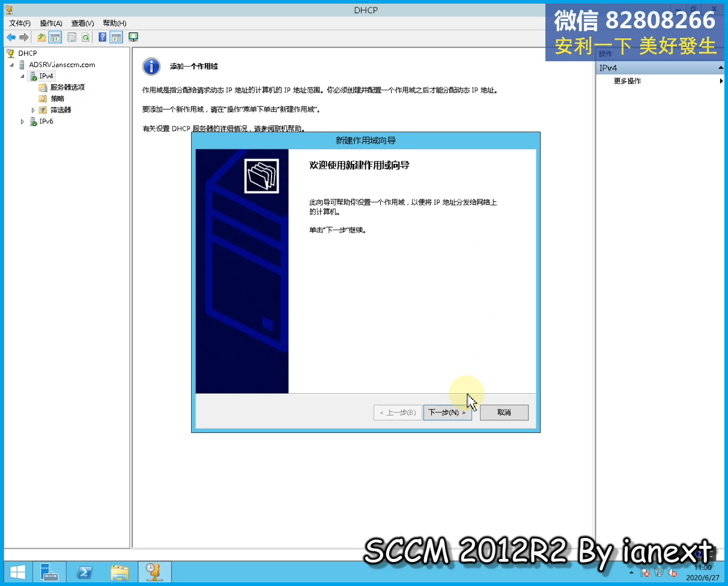Click the 服务器选项 folder icon
This screenshot has width=728, height=586.
click(43, 88)
